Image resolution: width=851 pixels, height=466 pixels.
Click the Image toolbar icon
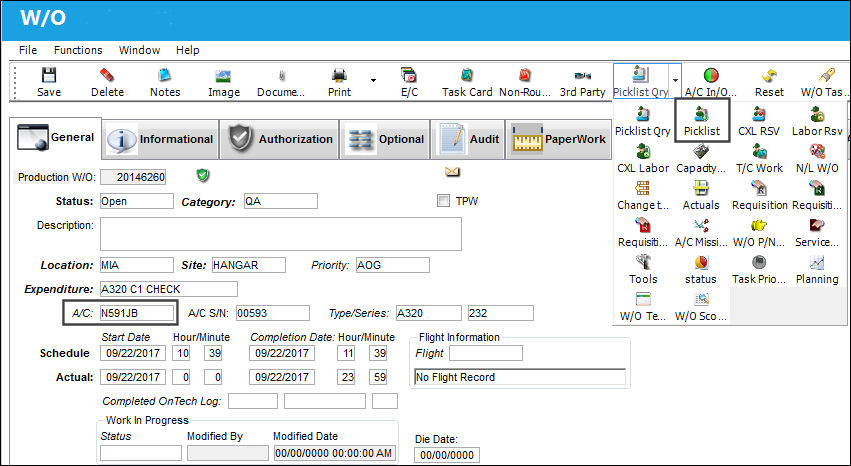coord(223,75)
